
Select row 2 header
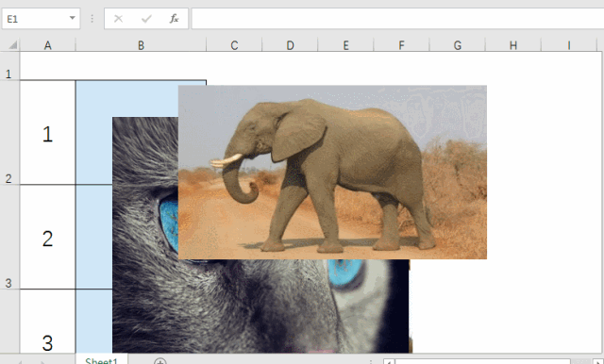click(9, 132)
